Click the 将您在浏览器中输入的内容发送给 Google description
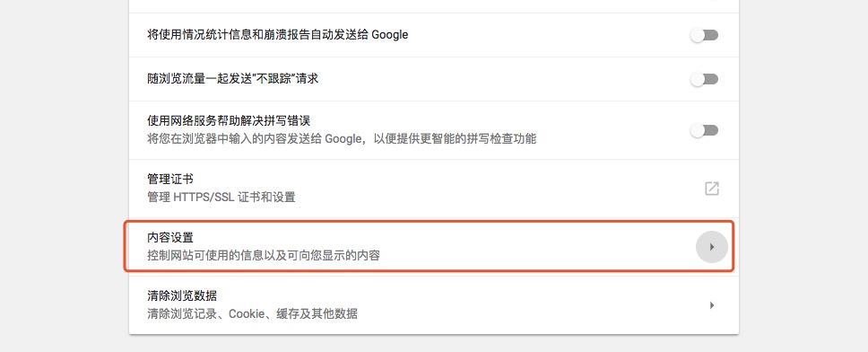The height and width of the screenshot is (352, 868). [x=342, y=138]
